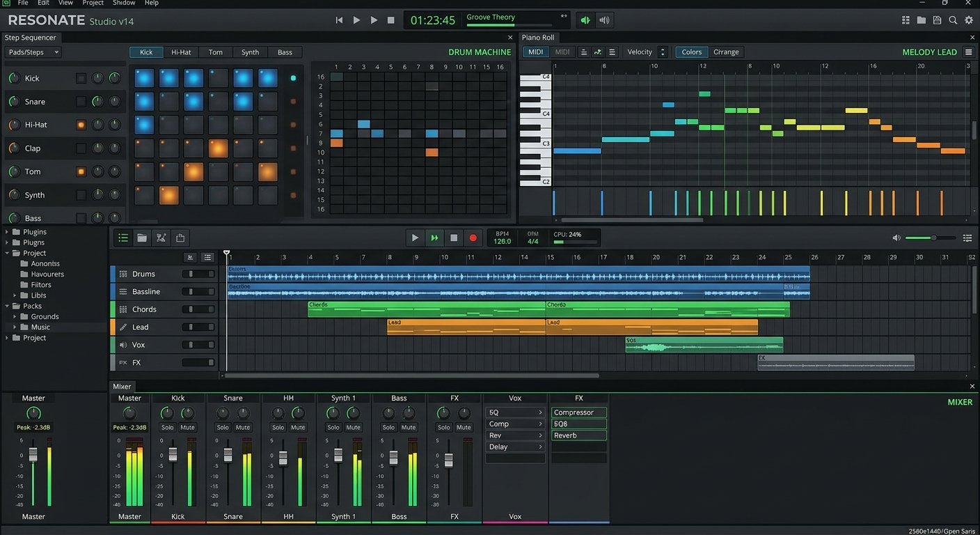
Task: Click the Kick channel fader in mixer
Action: [173, 454]
